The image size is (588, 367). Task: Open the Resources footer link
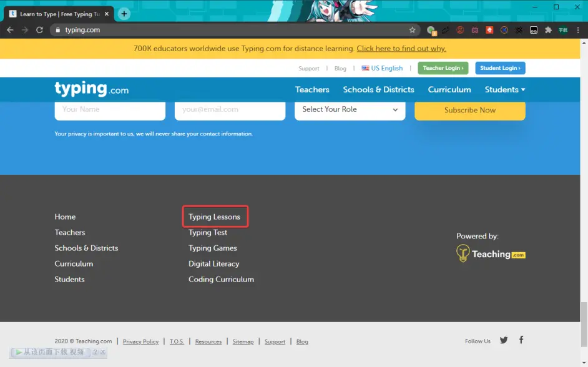[208, 341]
